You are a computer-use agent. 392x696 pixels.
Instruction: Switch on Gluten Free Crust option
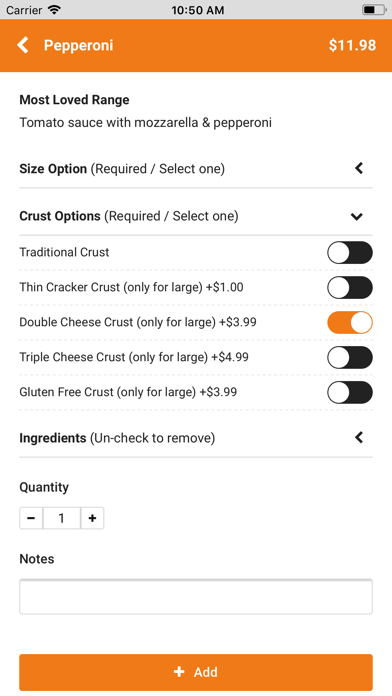pos(350,392)
